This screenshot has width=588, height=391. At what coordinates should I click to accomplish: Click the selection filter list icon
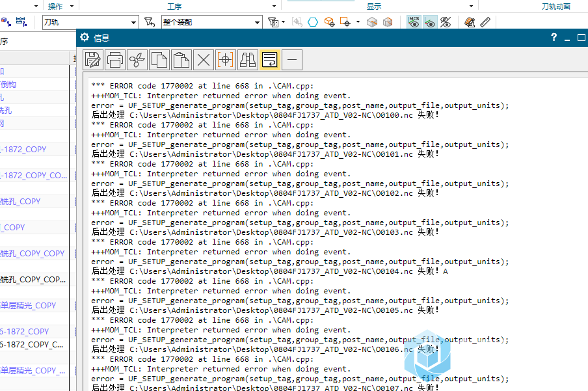point(273,22)
